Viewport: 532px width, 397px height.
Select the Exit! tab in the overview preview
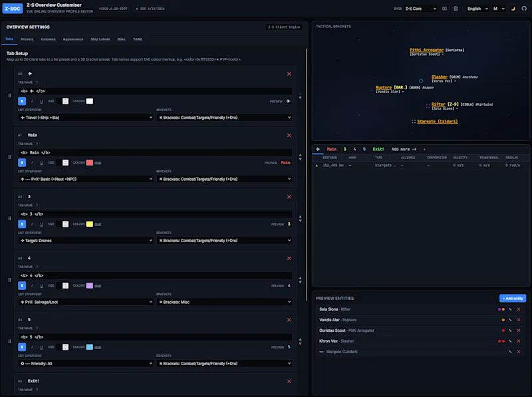click(x=378, y=149)
